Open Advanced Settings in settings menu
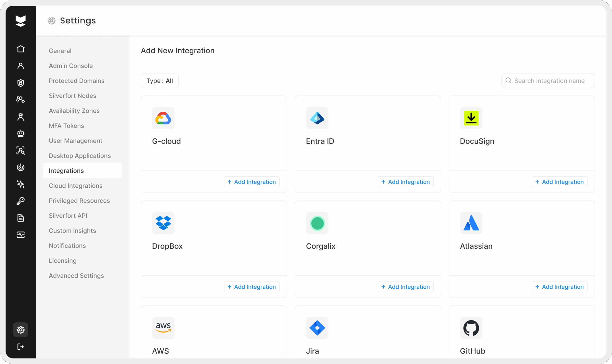This screenshot has height=364, width=612. [76, 276]
